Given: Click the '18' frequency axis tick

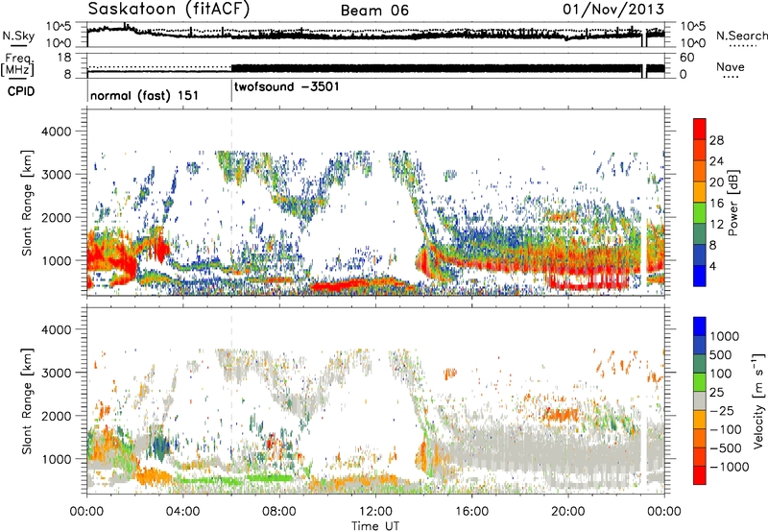Looking at the screenshot, I should pyautogui.click(x=64, y=58).
